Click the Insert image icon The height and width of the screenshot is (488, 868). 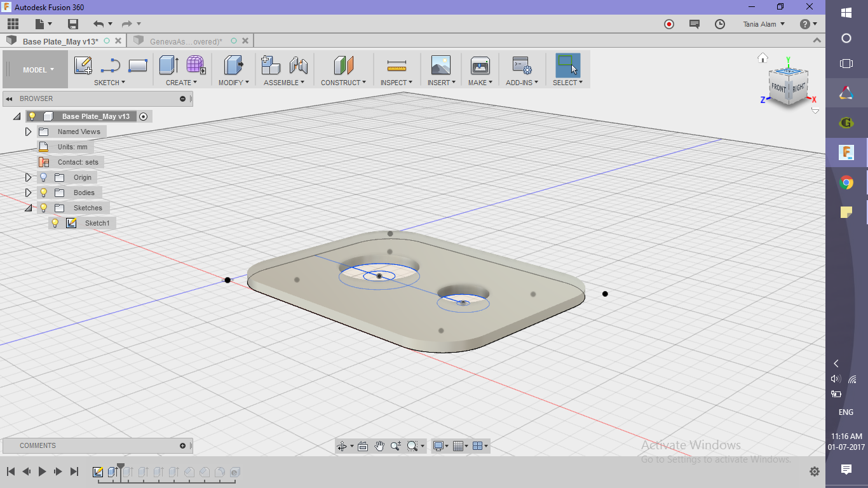click(x=440, y=65)
